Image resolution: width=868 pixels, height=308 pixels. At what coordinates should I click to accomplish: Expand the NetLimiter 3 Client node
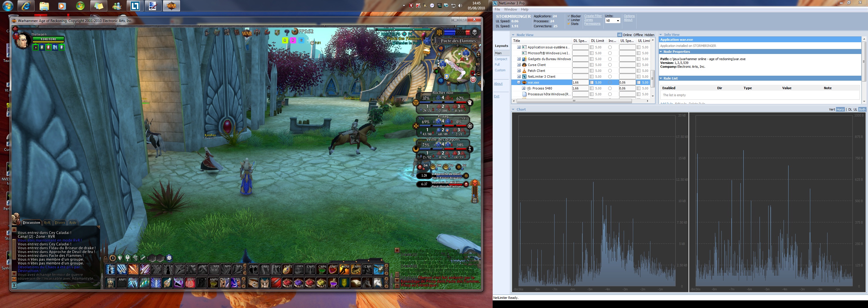point(519,77)
